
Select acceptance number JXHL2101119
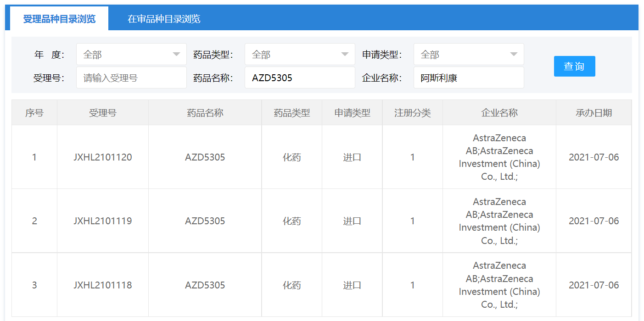click(x=103, y=221)
